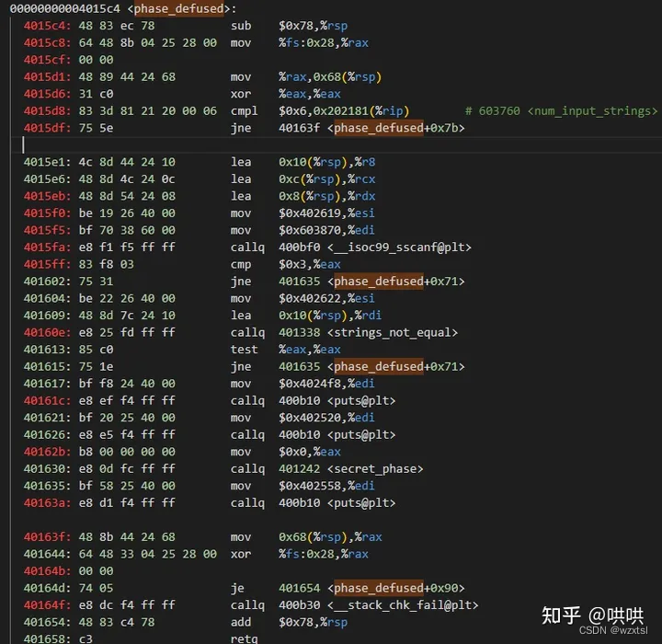Click the puts@plt call at 401626
Screen dimensions: 662x644
(337, 435)
